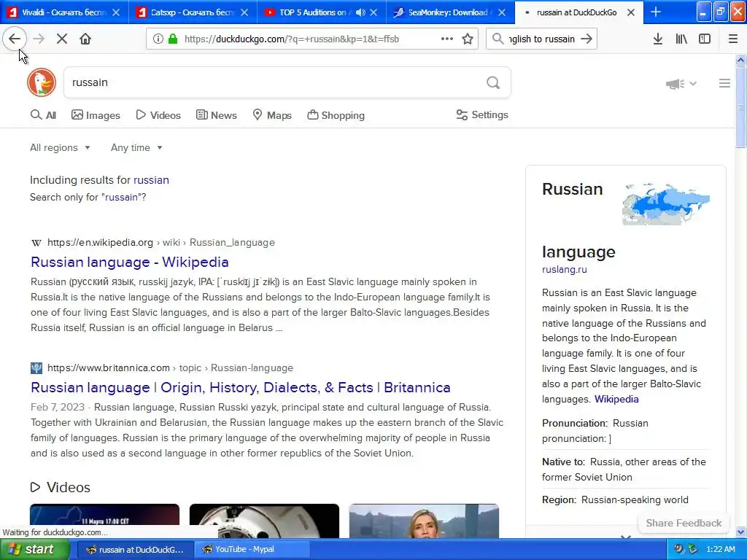747x560 pixels.
Task: Follow the corrected russian link
Action: [x=151, y=180]
